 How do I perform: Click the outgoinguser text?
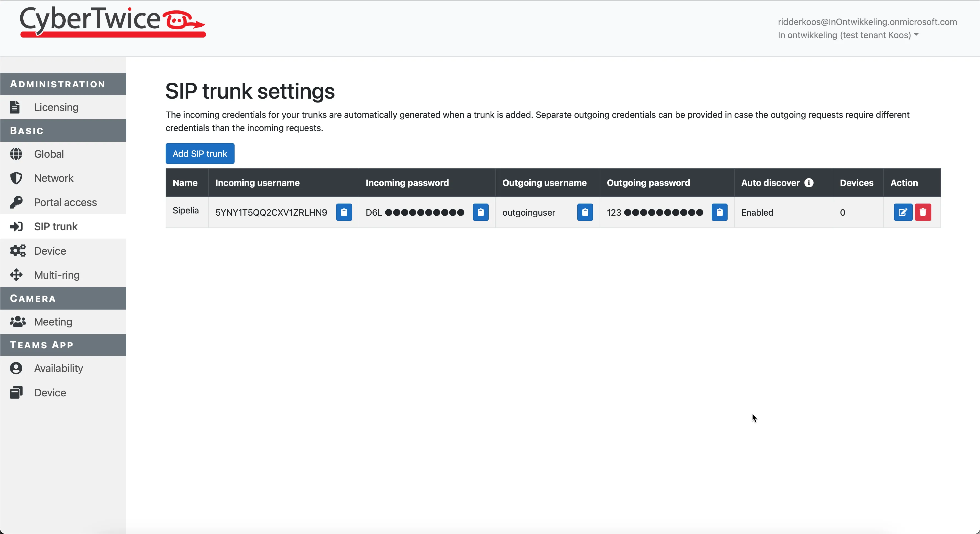(x=528, y=213)
